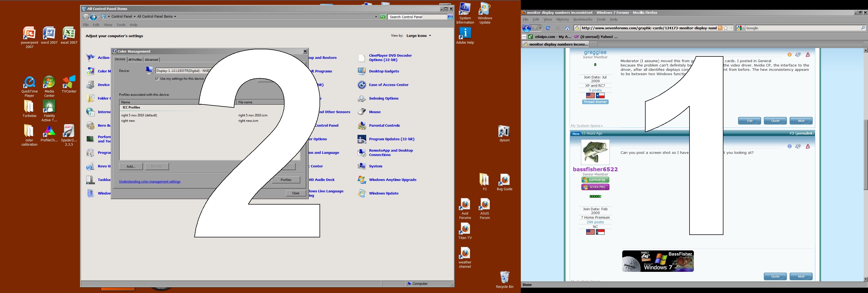
Task: Open Tools menu in Control Panel
Action: (121, 25)
